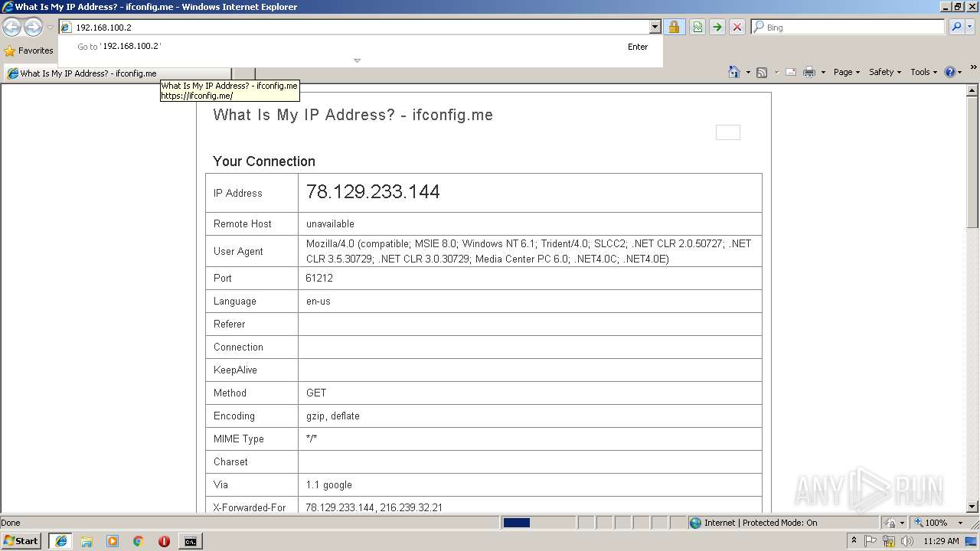Open the Safety menu
980x551 pixels.
(885, 72)
